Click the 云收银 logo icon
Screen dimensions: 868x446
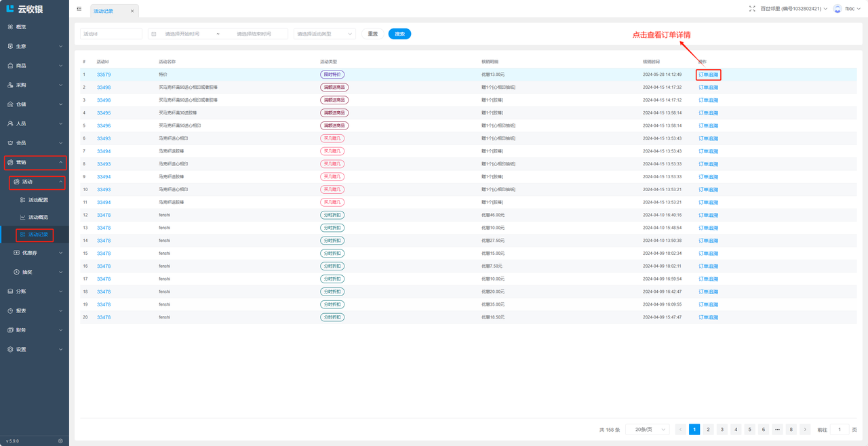[10, 9]
